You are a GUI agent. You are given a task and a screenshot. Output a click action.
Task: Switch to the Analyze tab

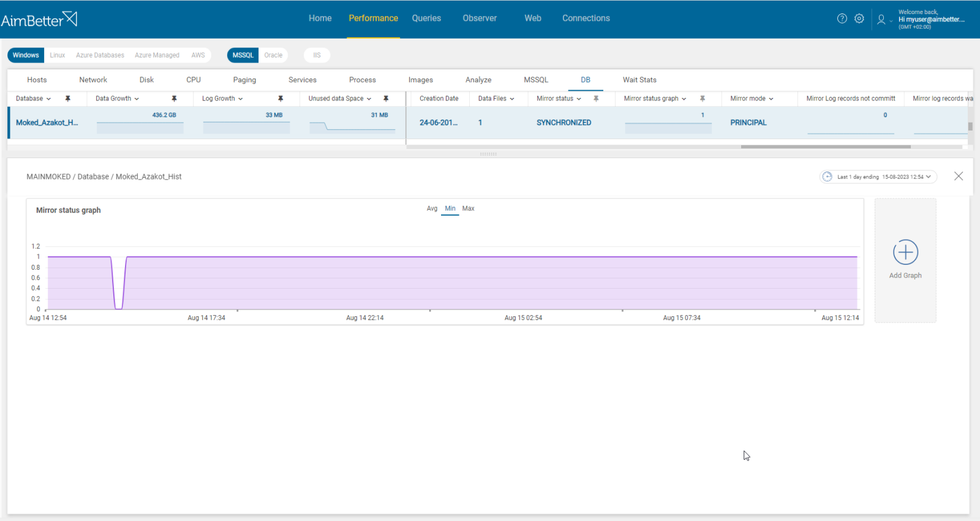point(478,80)
